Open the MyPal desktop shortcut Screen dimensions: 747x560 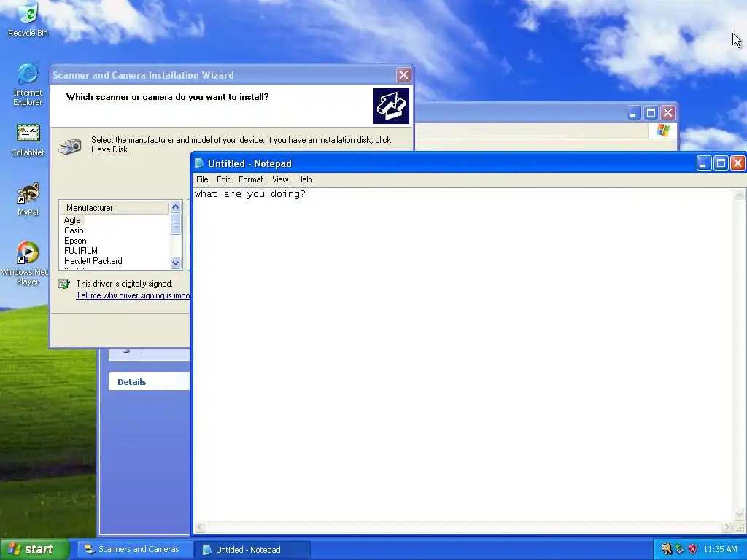[x=28, y=200]
